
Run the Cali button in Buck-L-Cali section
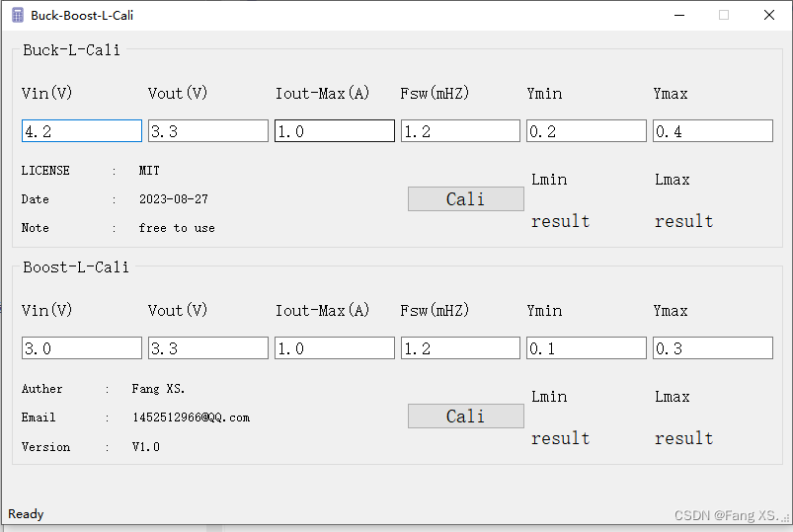click(466, 198)
